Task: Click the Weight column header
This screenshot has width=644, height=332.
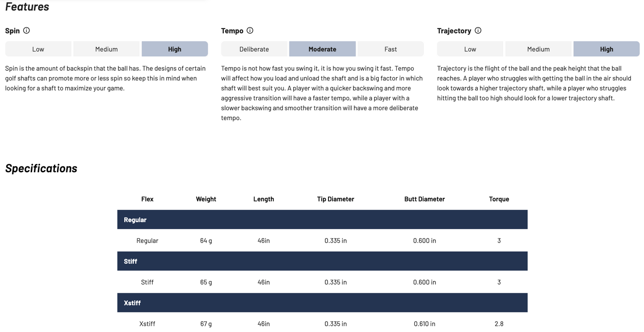Action: [206, 199]
